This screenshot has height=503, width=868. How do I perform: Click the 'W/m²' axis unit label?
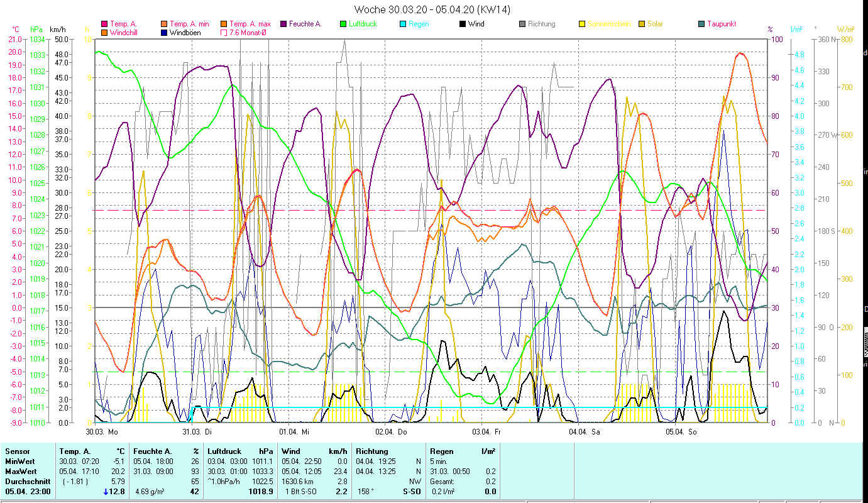(x=845, y=29)
